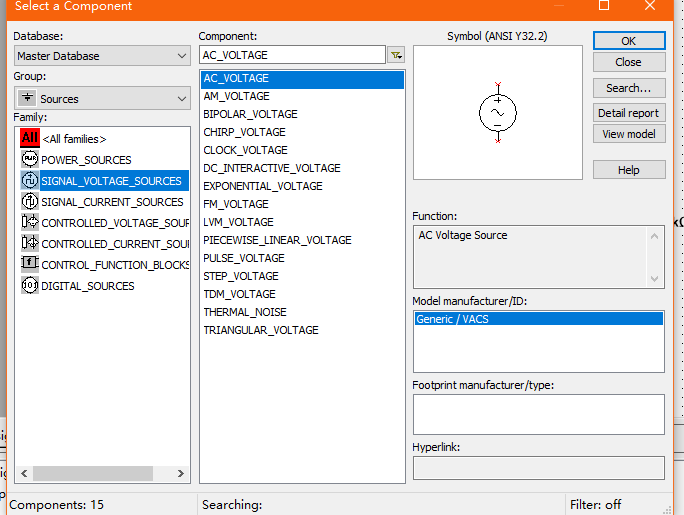Select BIPOLAR_VOLTAGE component

[x=250, y=114]
